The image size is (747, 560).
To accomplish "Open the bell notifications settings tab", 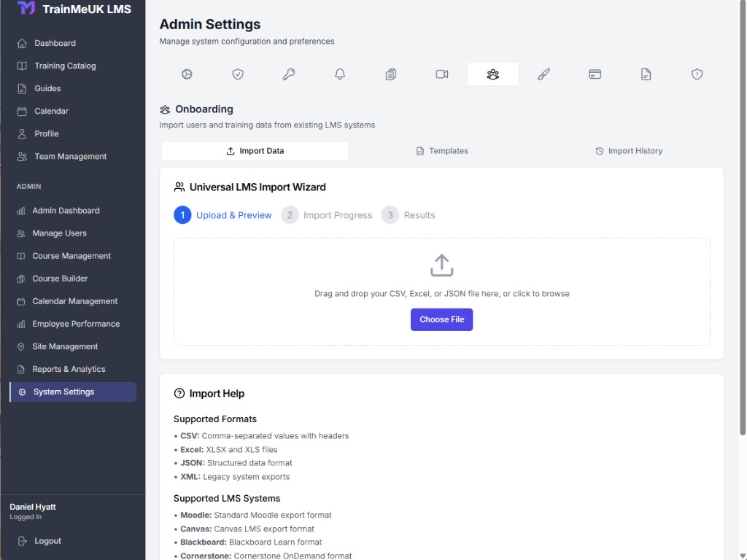I will click(x=340, y=74).
